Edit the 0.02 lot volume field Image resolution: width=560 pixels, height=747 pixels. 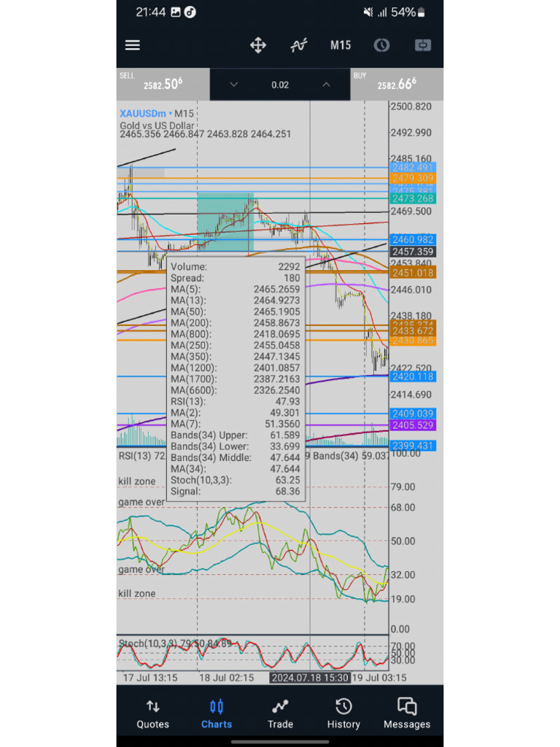coord(280,85)
